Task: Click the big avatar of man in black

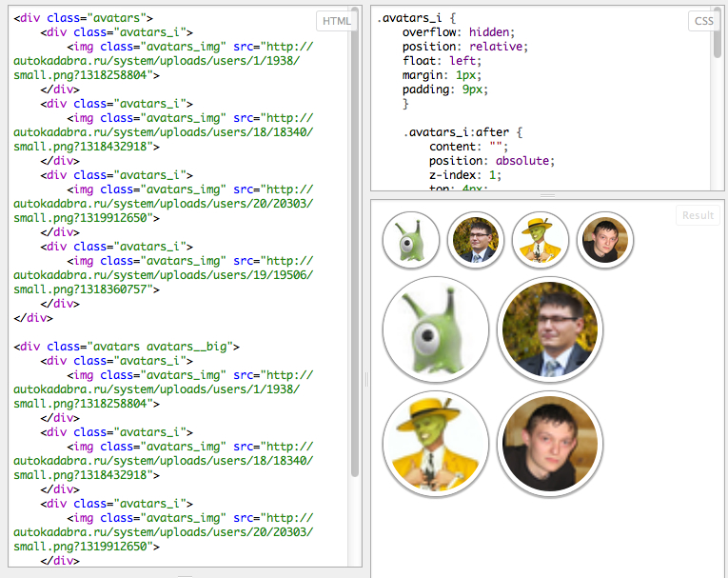Action: point(550,444)
